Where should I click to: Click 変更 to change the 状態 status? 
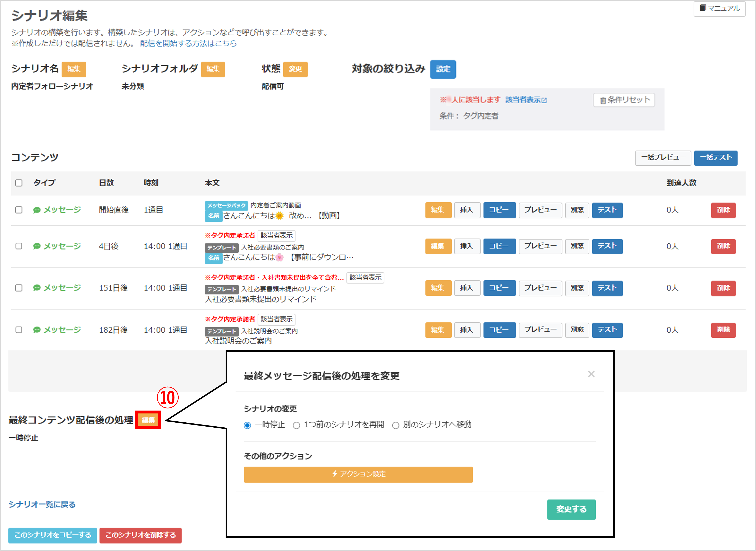(295, 69)
